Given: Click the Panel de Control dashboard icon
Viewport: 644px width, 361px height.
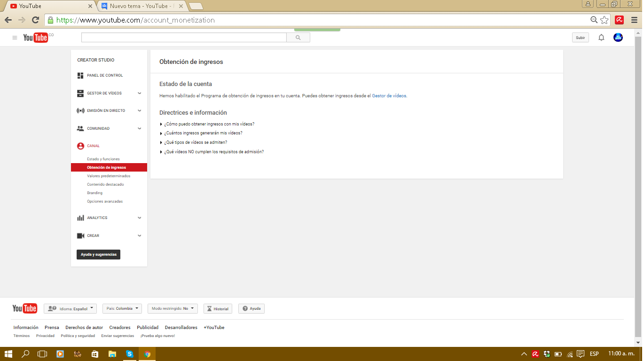Looking at the screenshot, I should click(x=80, y=75).
